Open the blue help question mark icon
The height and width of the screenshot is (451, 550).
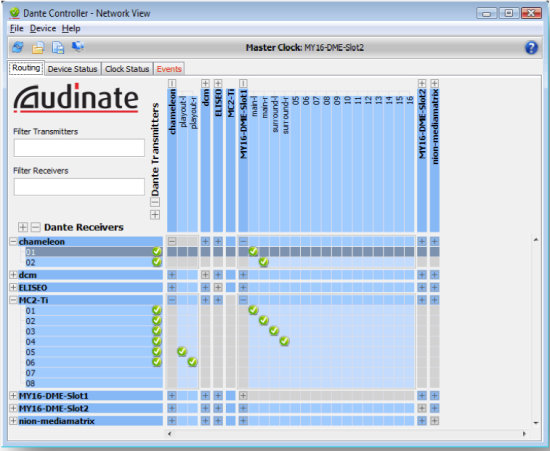coord(531,47)
